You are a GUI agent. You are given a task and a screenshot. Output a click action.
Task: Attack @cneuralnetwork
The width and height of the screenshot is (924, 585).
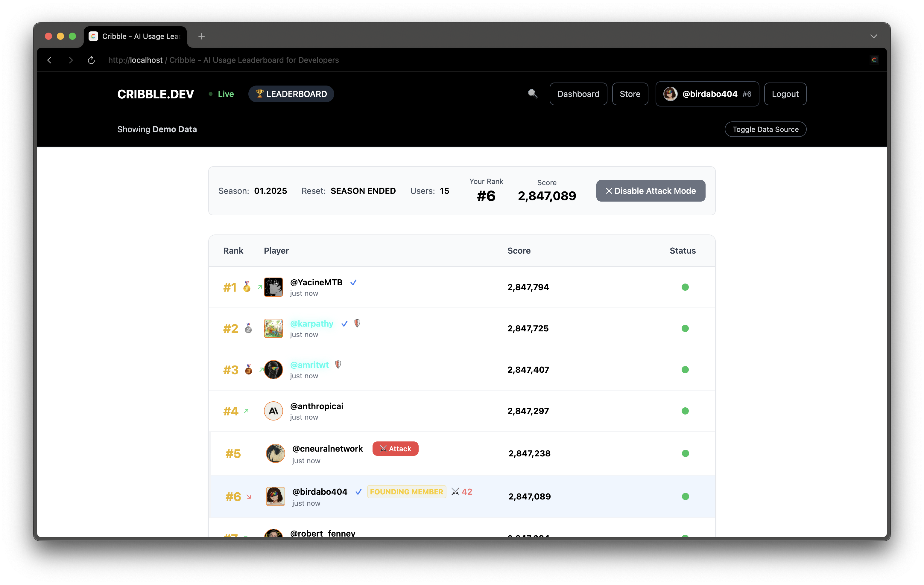[x=395, y=449]
